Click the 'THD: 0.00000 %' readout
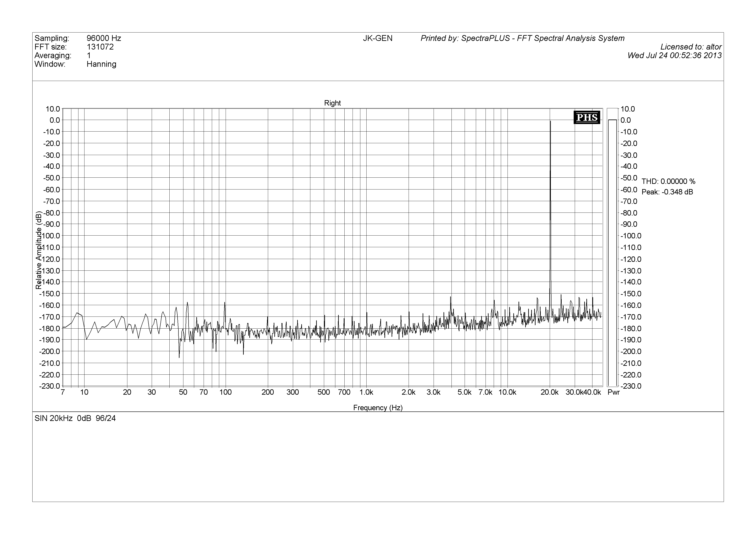This screenshot has height=534, width=756. point(668,181)
